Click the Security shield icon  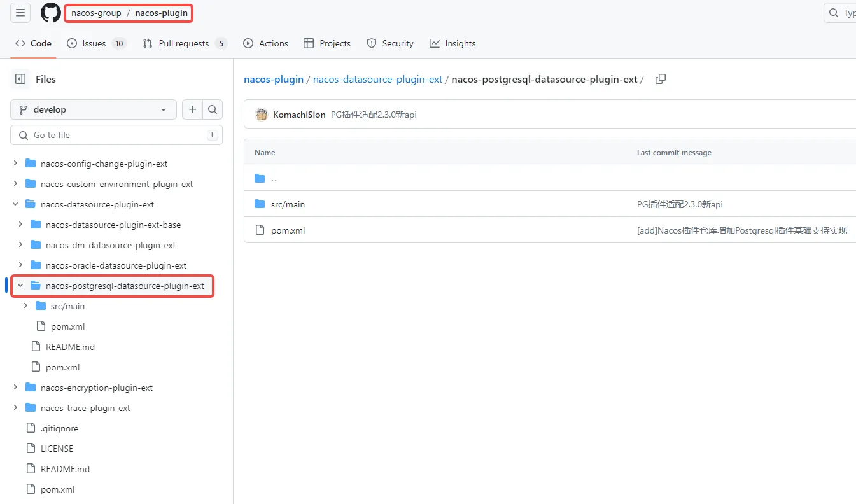point(372,43)
